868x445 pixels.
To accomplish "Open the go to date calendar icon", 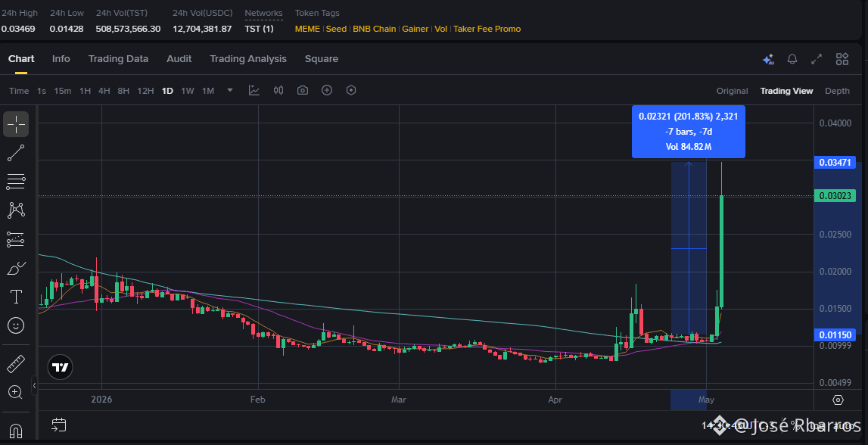I will (59, 425).
